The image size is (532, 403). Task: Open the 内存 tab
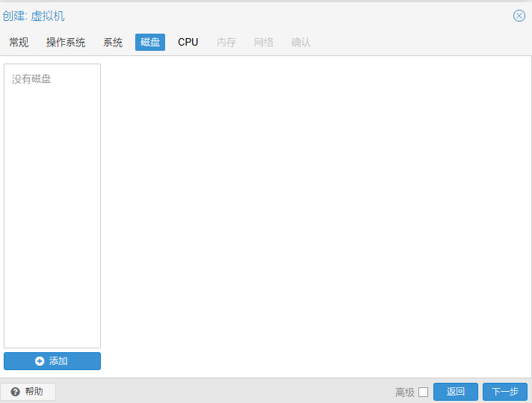click(226, 42)
